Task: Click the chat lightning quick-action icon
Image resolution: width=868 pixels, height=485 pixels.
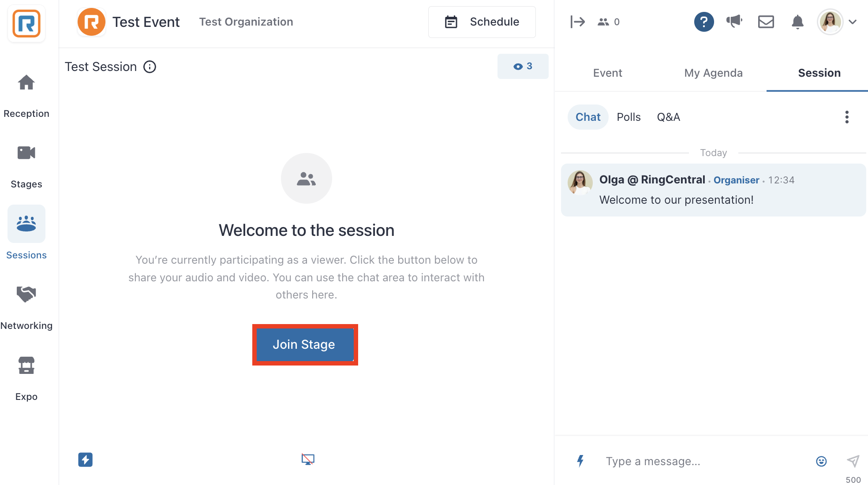Action: tap(580, 461)
